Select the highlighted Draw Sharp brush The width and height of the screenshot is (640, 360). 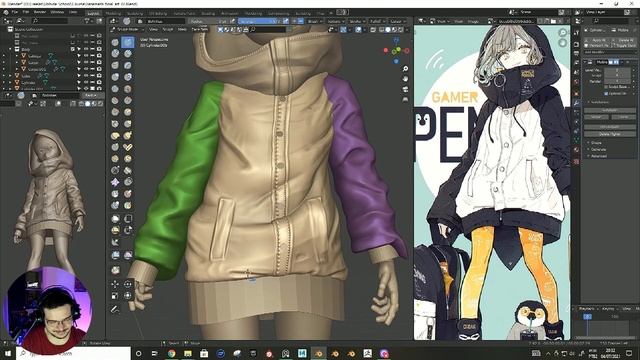(x=128, y=42)
